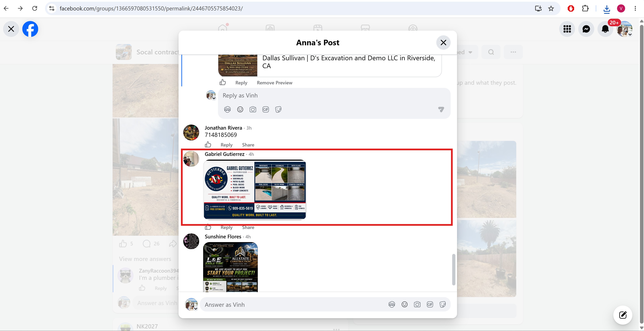Screen dimensions: 644x331
Task: Choose a sticker in the answer bar
Action: pyautogui.click(x=443, y=305)
